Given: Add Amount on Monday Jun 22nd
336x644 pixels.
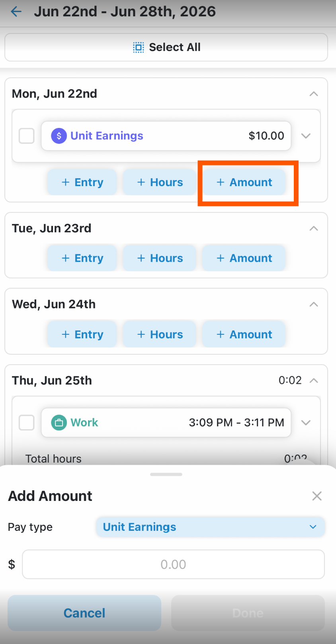Looking at the screenshot, I should pyautogui.click(x=244, y=183).
